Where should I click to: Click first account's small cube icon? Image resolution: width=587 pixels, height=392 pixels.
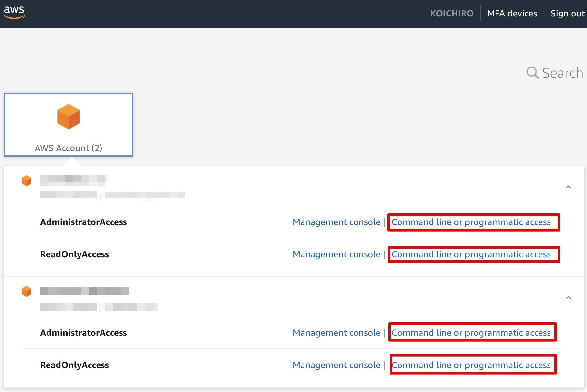[x=27, y=181]
